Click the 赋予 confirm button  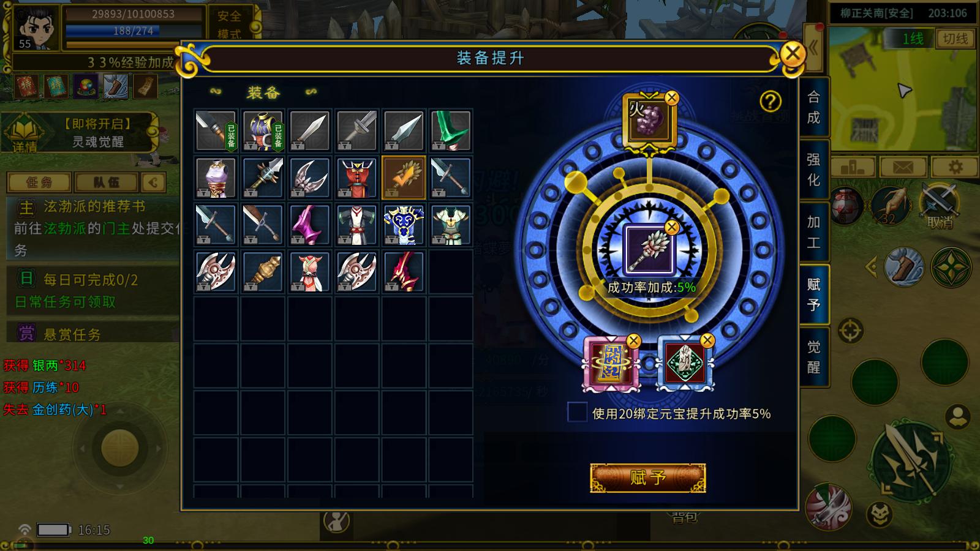(x=648, y=478)
